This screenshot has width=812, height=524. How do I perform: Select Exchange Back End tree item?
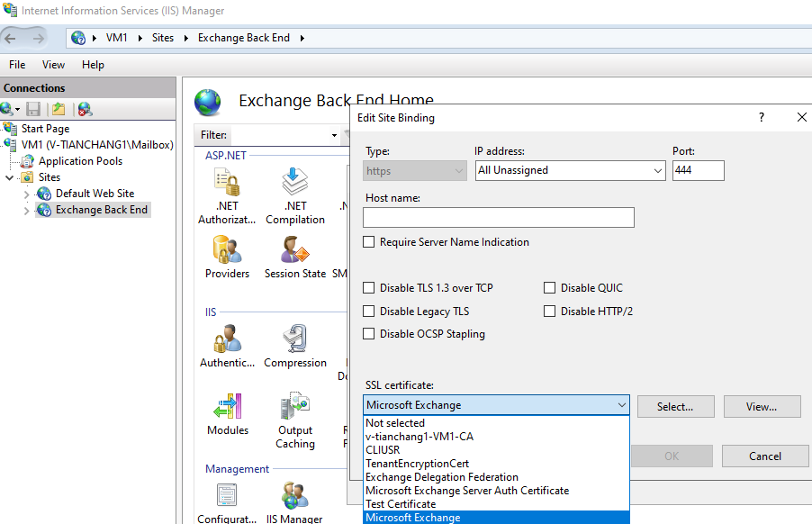tap(102, 210)
